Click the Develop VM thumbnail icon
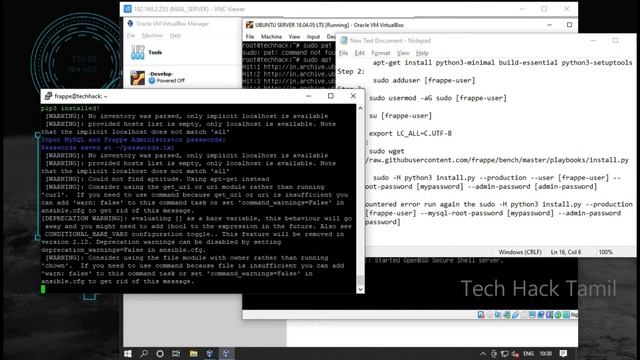Viewport: 640px width, 360px height. pyautogui.click(x=138, y=78)
